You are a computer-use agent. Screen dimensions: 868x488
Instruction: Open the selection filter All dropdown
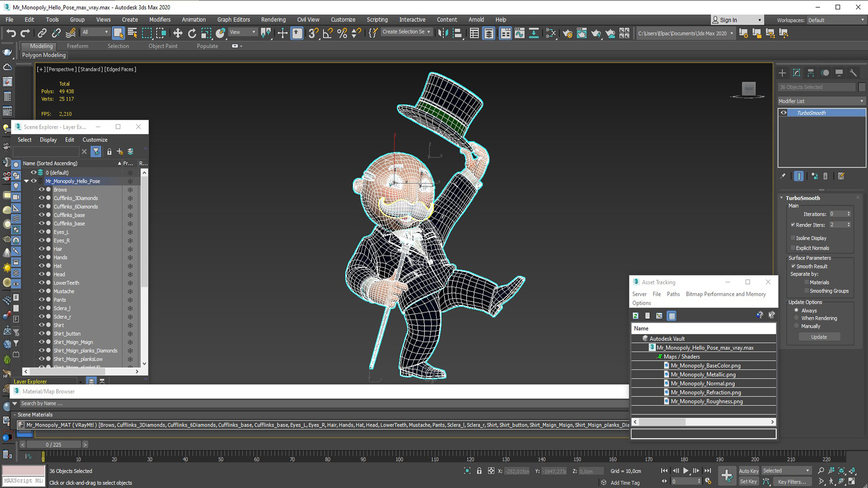95,32
